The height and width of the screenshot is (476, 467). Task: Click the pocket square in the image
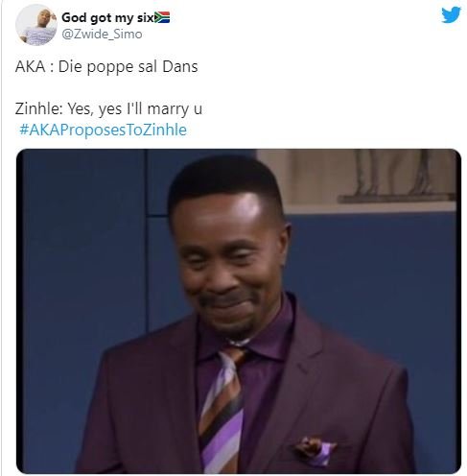point(315,450)
